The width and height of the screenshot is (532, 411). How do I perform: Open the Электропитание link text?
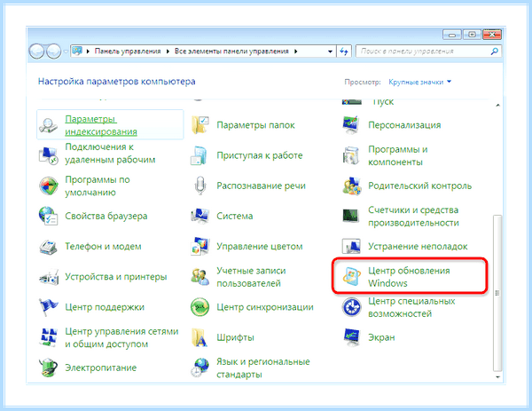coord(100,368)
